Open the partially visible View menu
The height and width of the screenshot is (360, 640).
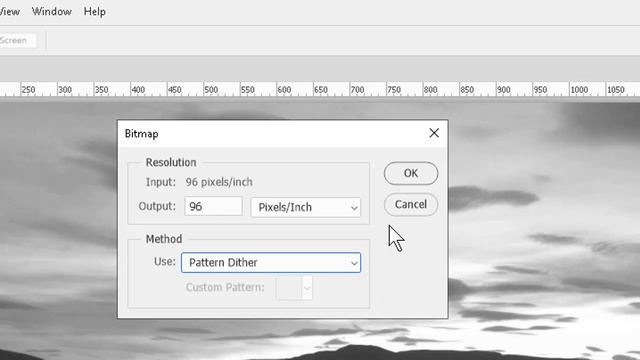[x=9, y=11]
